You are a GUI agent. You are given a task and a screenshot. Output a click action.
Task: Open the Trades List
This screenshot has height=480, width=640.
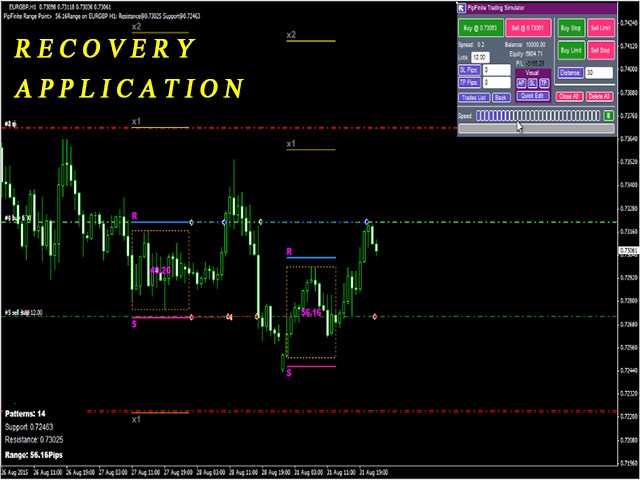(474, 98)
